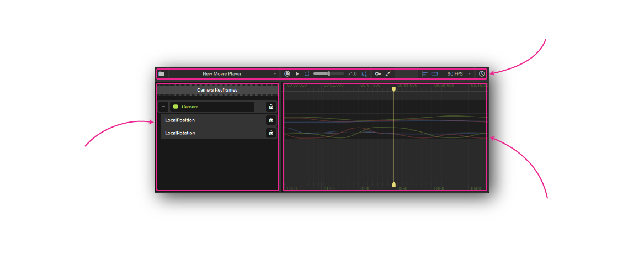Screen dimensions: 644x254
Task: Click the clock icon at toolbar end
Action: [x=482, y=73]
